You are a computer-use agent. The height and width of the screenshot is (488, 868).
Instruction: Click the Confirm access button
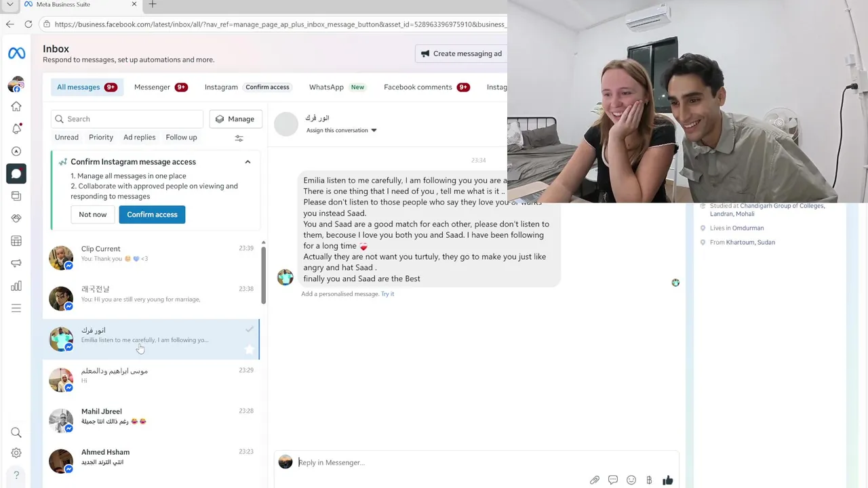(x=152, y=214)
